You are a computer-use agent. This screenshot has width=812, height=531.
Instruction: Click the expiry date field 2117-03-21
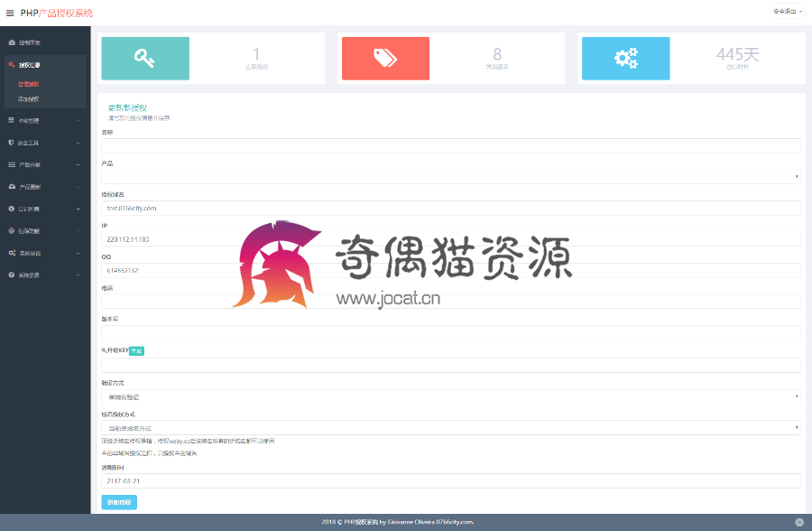point(451,480)
